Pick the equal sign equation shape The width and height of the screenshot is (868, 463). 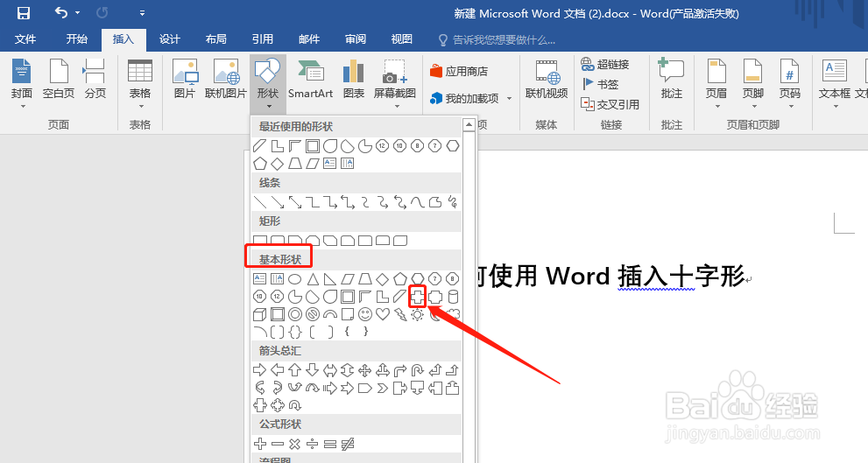pos(330,444)
